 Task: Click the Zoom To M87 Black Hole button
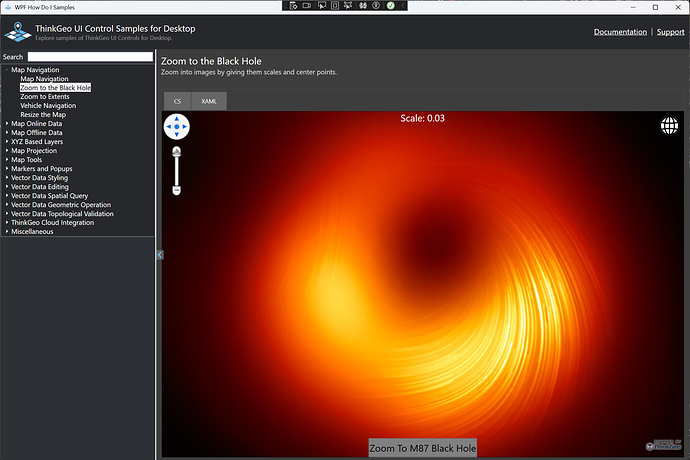click(422, 448)
